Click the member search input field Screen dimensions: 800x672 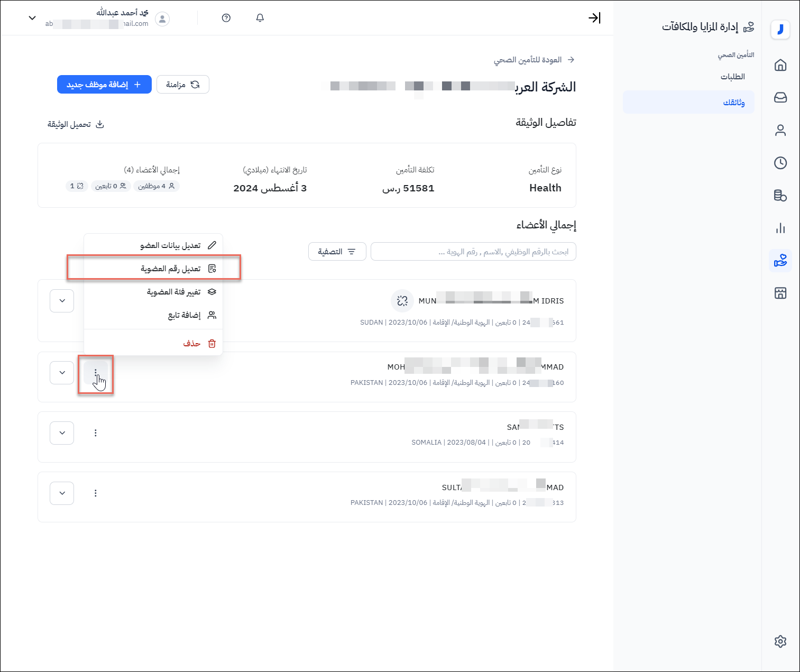point(473,252)
